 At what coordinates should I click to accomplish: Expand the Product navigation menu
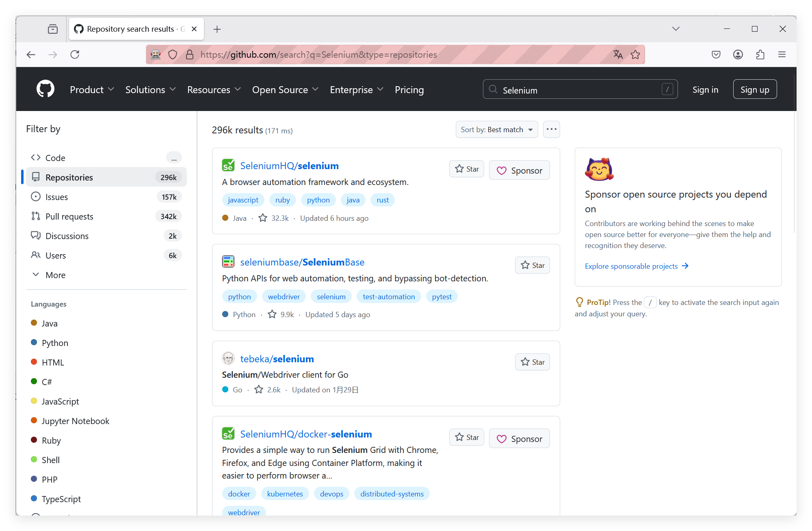point(92,90)
